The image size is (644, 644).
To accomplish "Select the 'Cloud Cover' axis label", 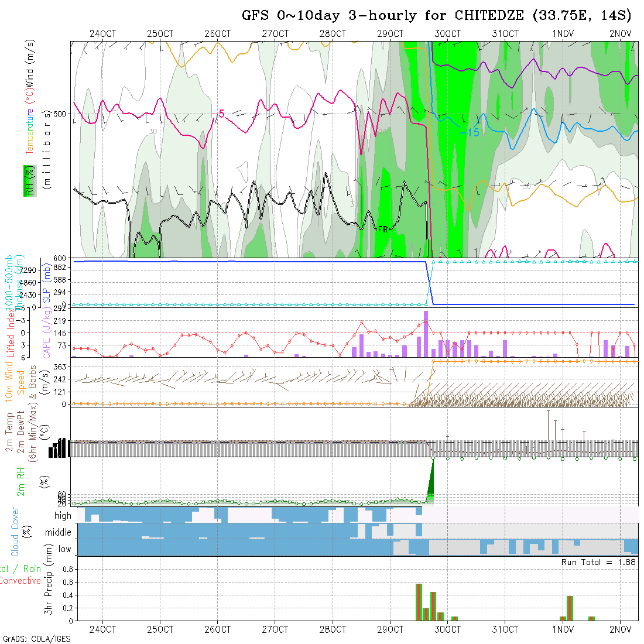I will click(15, 532).
